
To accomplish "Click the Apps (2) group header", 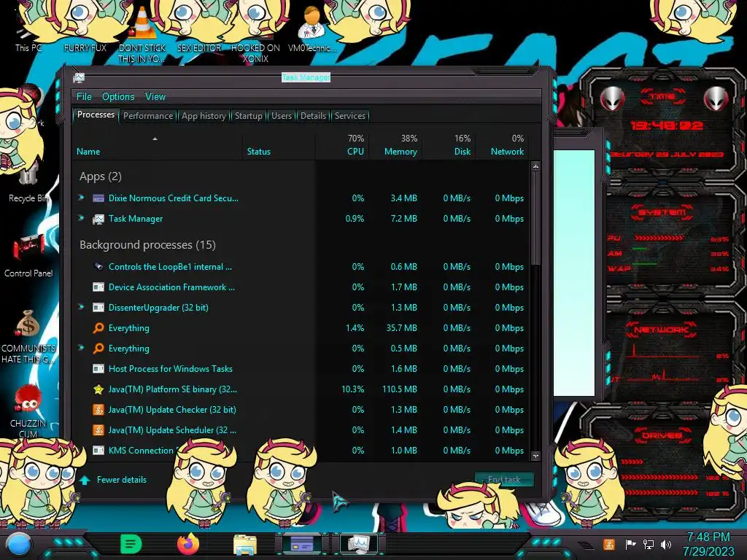I will pos(101,176).
